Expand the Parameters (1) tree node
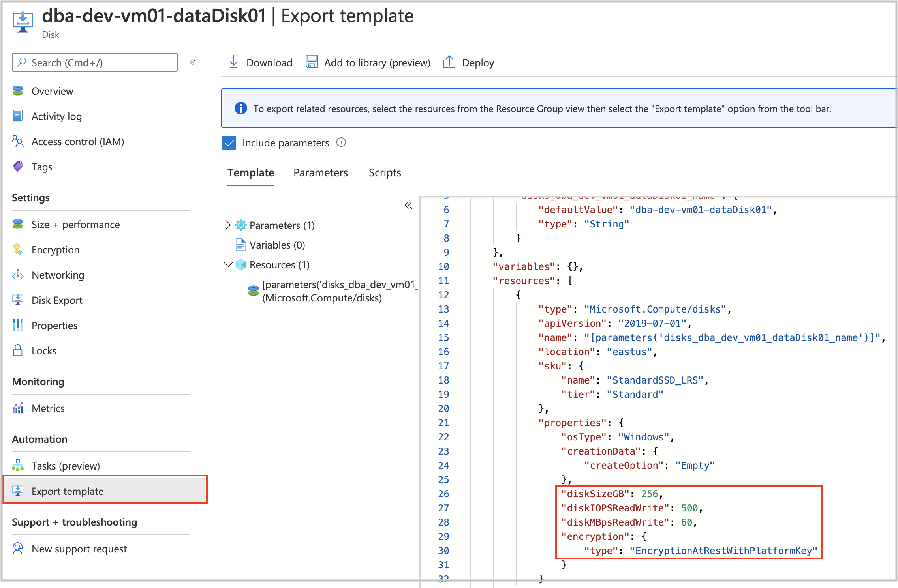 tap(228, 225)
